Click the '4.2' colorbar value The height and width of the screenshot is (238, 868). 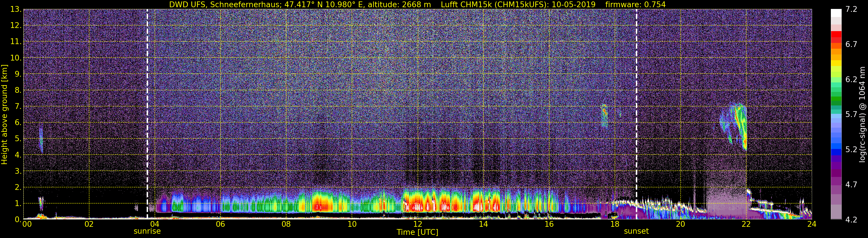851,220
